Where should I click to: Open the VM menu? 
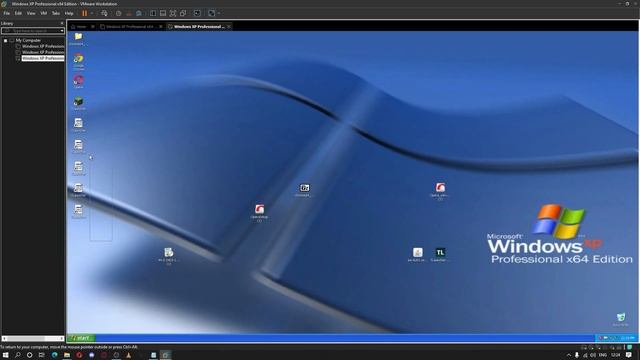click(43, 13)
